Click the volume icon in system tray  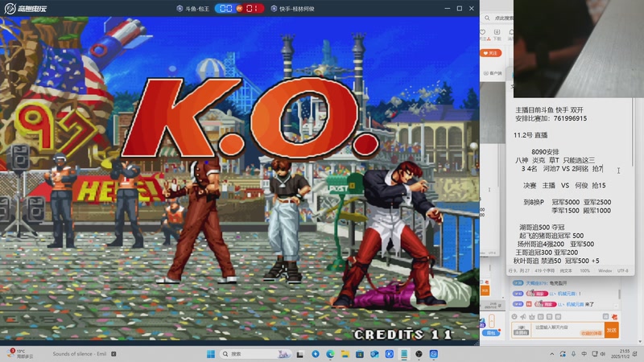[x=603, y=354]
